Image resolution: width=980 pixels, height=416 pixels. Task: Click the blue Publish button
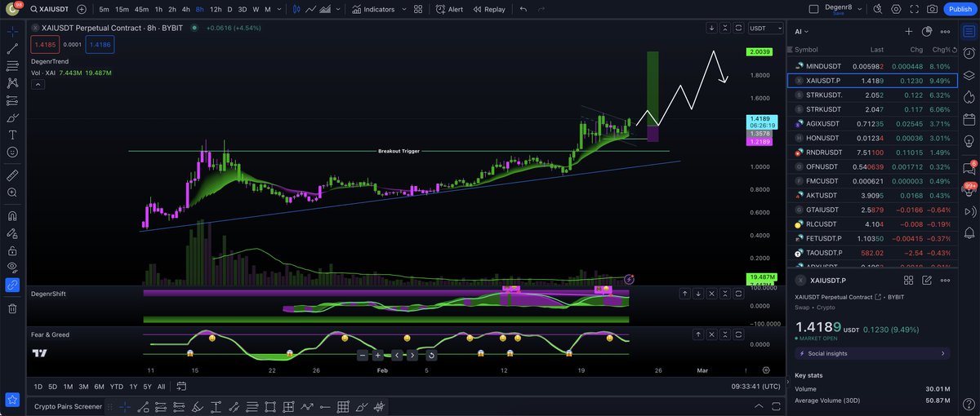959,9
